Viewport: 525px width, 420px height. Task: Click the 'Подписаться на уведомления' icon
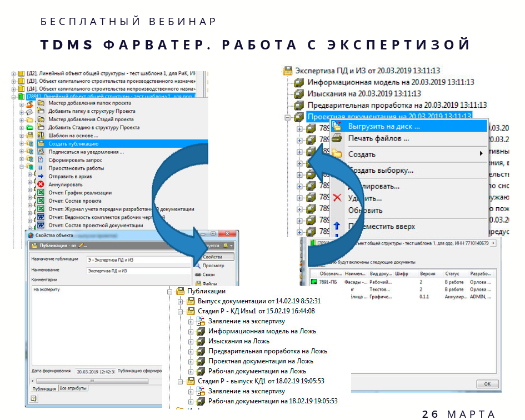pos(41,152)
